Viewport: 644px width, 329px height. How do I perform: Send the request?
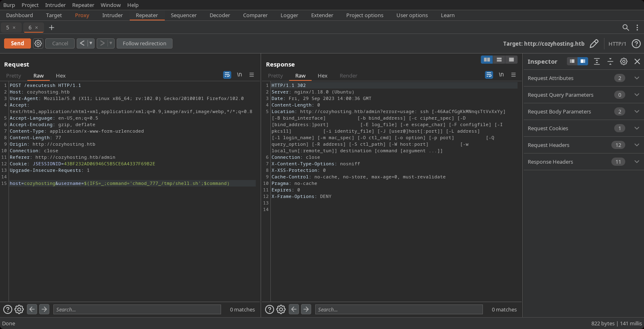18,43
